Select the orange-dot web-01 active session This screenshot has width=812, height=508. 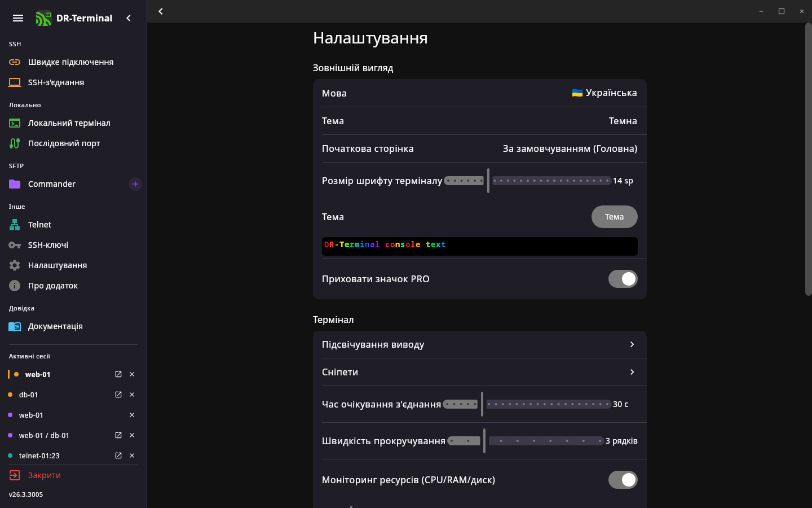(x=38, y=374)
